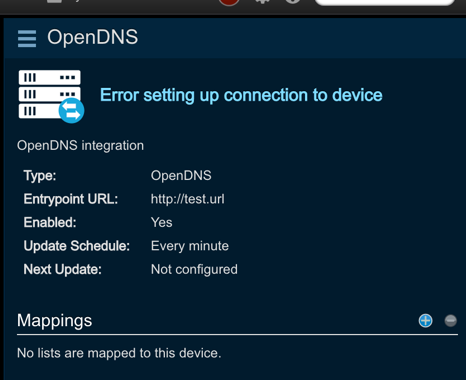Add a new mapping with plus icon

425,321
